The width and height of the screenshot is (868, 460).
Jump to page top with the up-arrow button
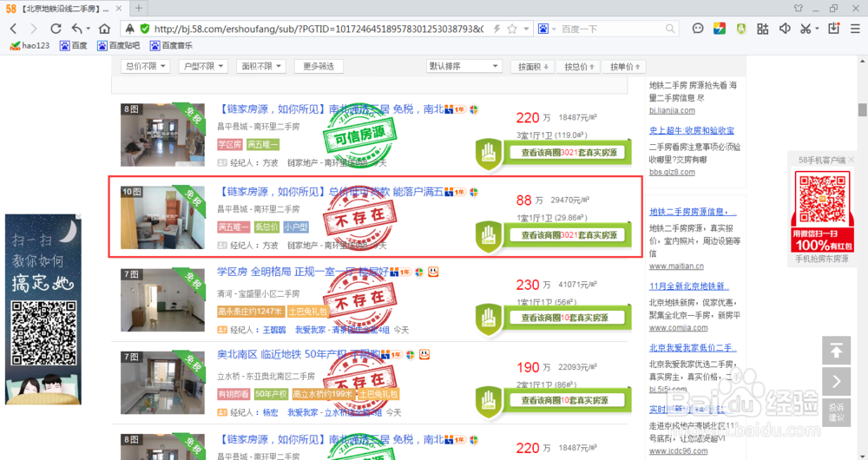[836, 351]
